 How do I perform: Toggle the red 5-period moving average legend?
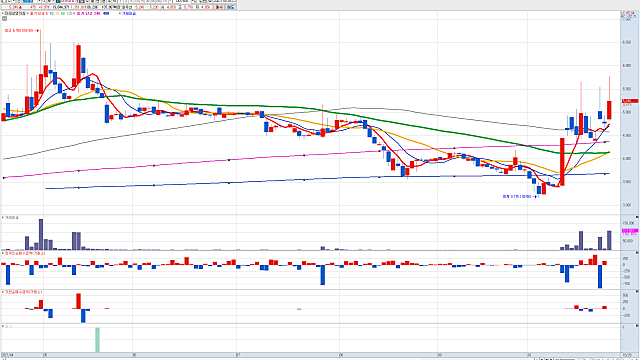click(39, 13)
